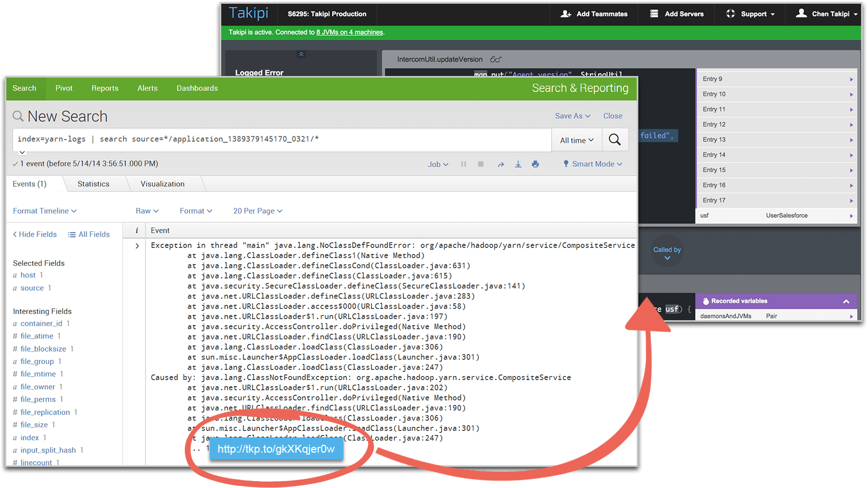Click the 8 JVMs on 4 machines link

(x=350, y=33)
